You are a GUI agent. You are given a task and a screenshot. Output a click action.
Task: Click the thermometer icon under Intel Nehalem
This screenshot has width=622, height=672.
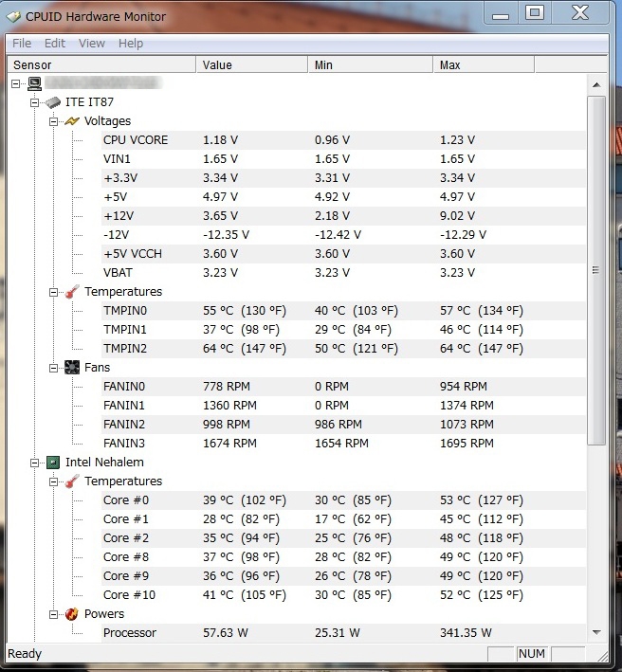click(72, 481)
